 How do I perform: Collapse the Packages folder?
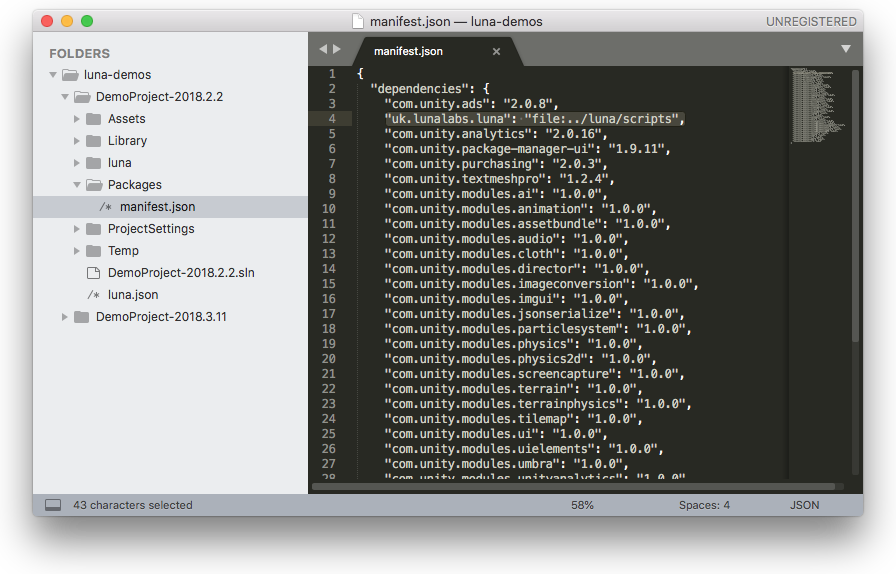(77, 185)
